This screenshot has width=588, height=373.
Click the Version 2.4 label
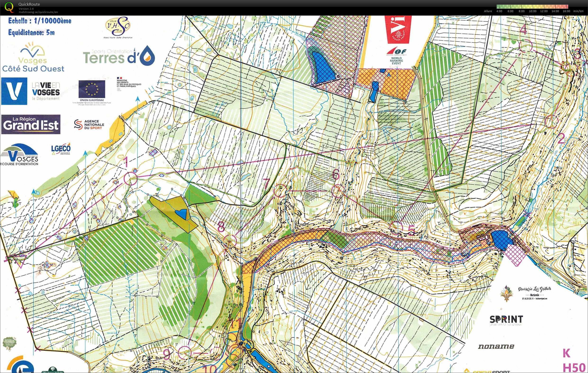coord(26,9)
